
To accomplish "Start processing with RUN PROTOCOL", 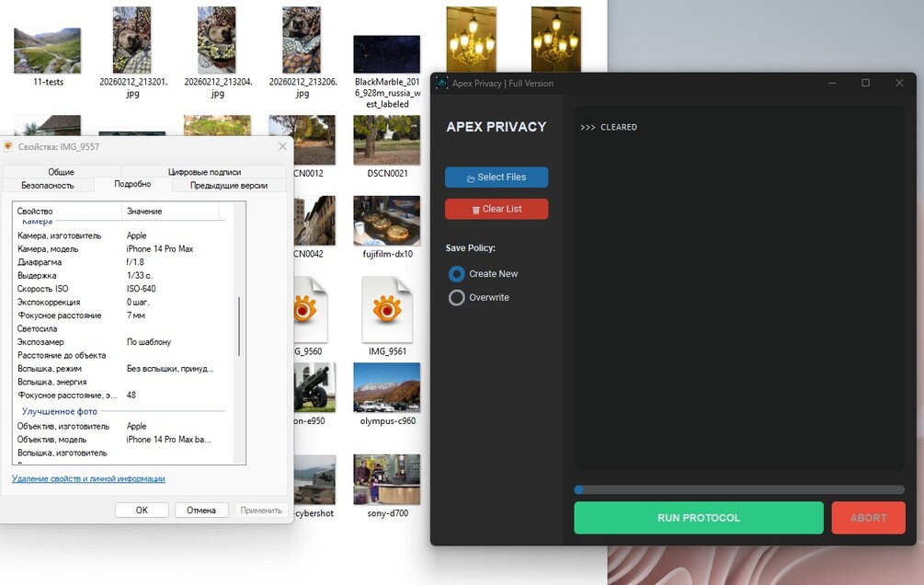I will [699, 518].
